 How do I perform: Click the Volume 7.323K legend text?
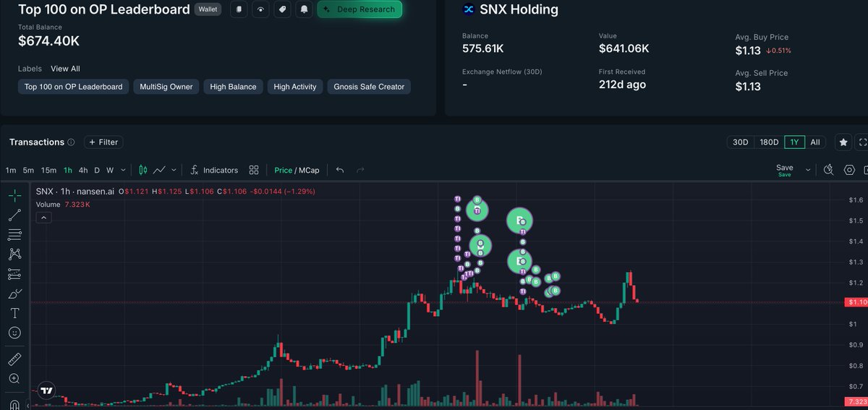63,205
